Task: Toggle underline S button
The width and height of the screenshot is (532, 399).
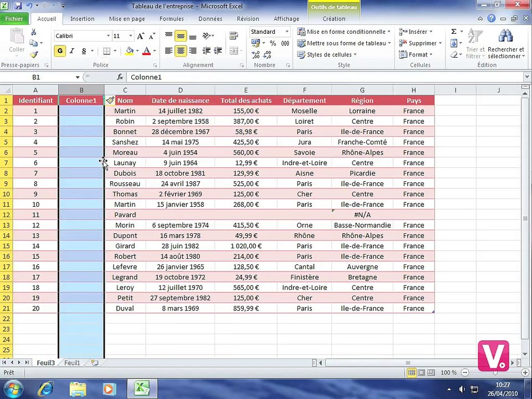Action: [x=84, y=51]
